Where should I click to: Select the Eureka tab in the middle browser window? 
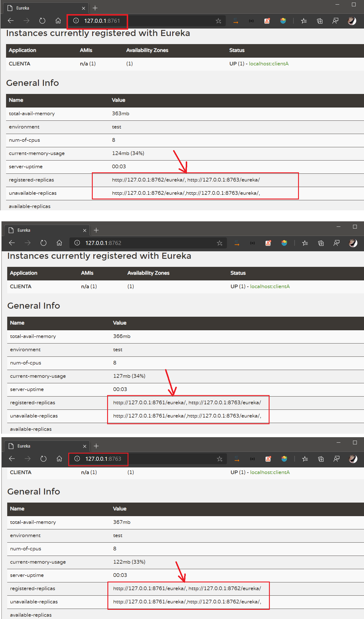(x=43, y=230)
